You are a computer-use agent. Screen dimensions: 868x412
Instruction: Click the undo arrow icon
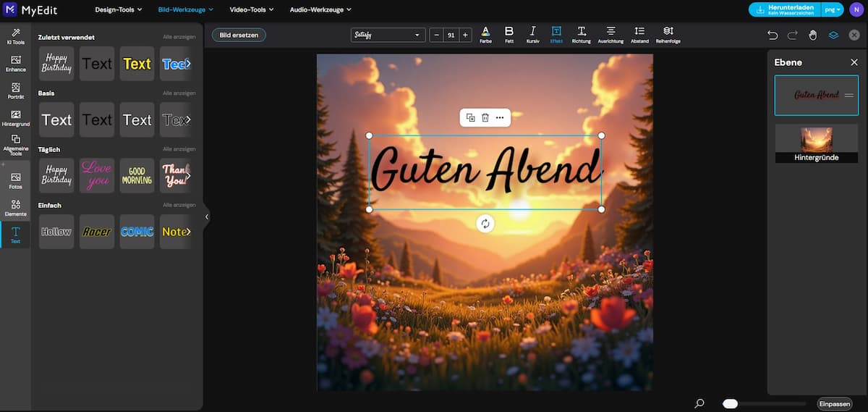click(773, 35)
